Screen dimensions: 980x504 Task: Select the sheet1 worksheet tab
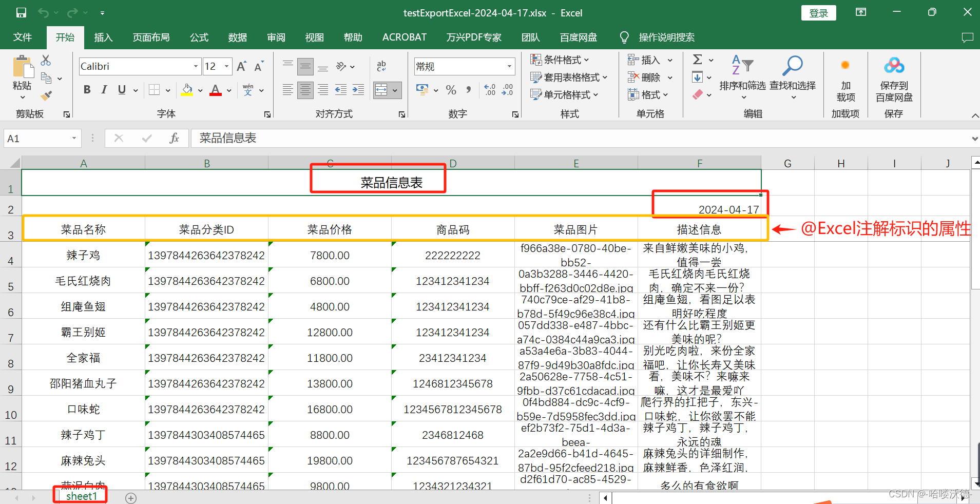[x=81, y=496]
